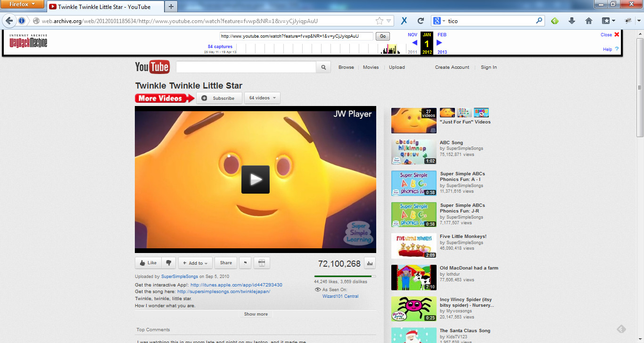Open the SuperSimpleSongs uploader link
The image size is (644, 343).
179,277
